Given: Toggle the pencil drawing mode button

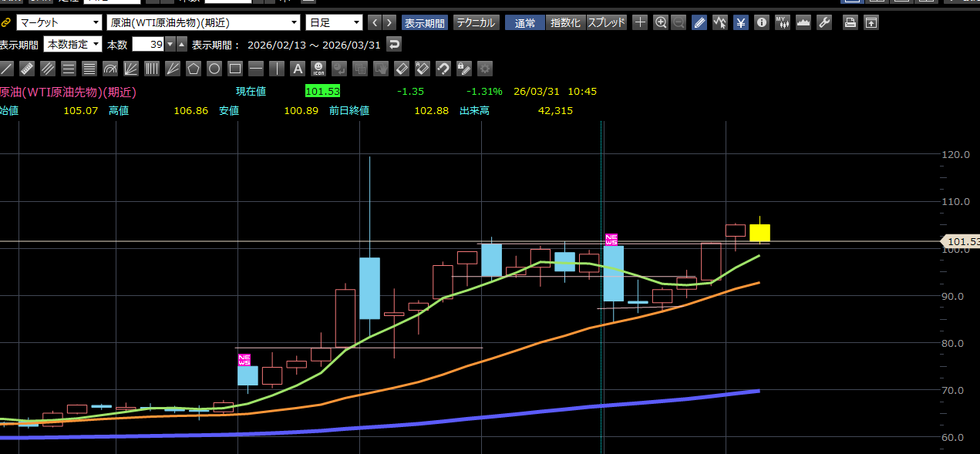Looking at the screenshot, I should tap(699, 22).
